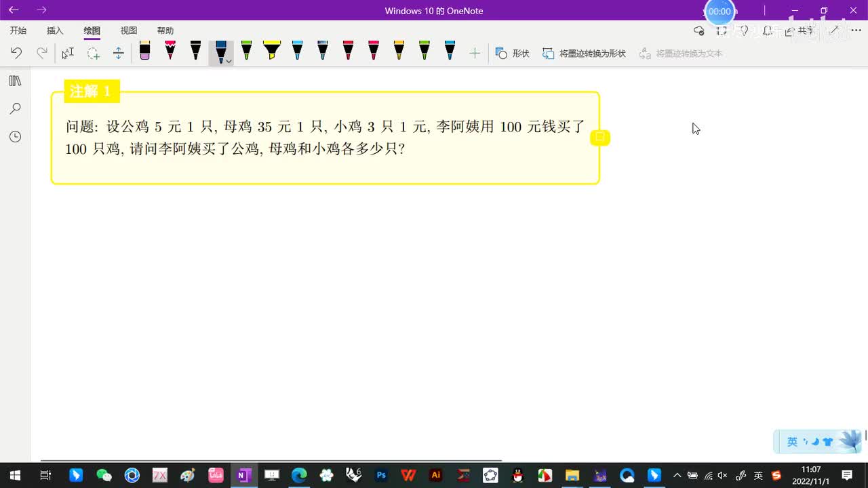Open the 视图 tab
Screen dimensions: 868x488
[129, 30]
